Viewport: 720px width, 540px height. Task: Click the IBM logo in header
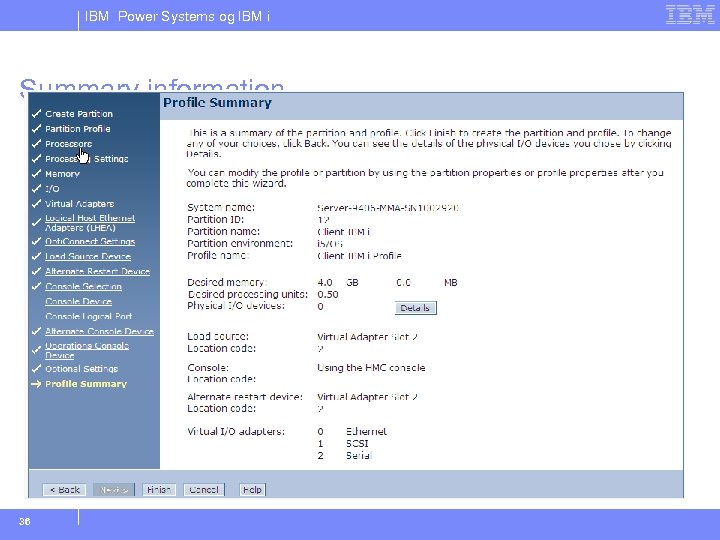point(690,14)
